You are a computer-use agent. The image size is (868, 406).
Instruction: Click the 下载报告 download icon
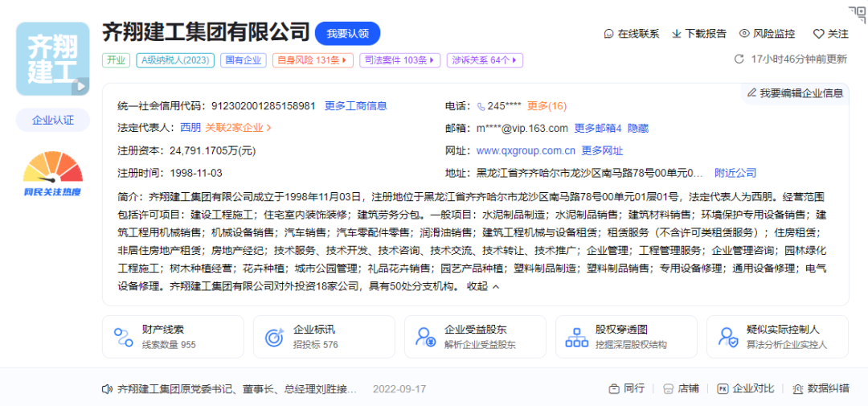point(677,34)
